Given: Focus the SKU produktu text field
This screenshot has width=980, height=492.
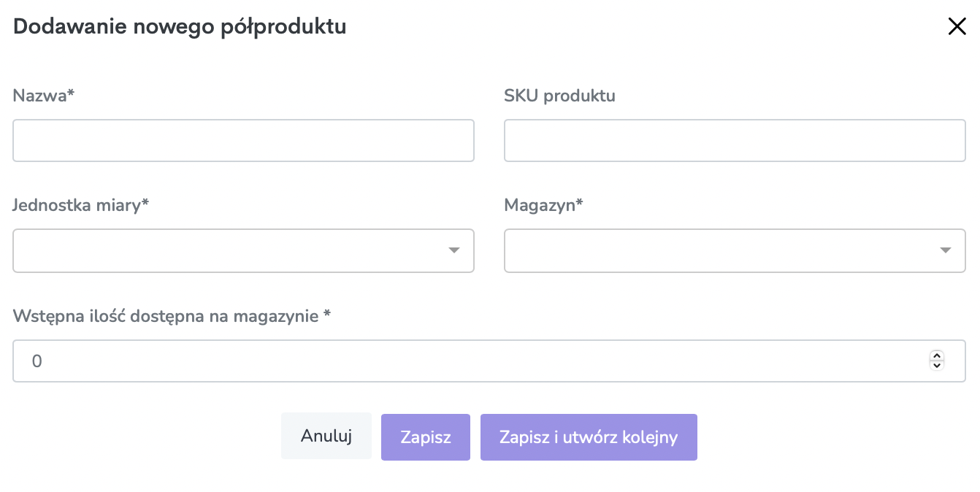Looking at the screenshot, I should 735,140.
